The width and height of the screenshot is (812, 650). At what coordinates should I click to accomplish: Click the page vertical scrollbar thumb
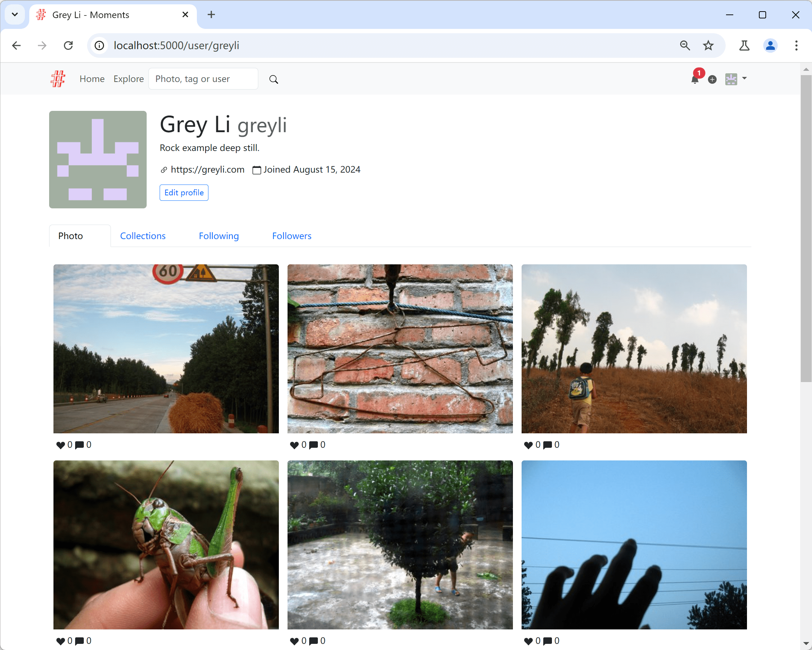(x=806, y=228)
